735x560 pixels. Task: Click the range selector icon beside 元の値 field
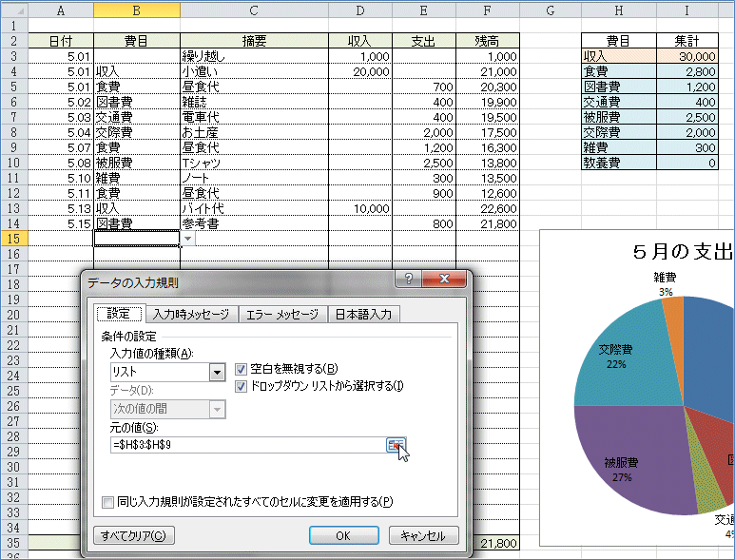tap(396, 445)
